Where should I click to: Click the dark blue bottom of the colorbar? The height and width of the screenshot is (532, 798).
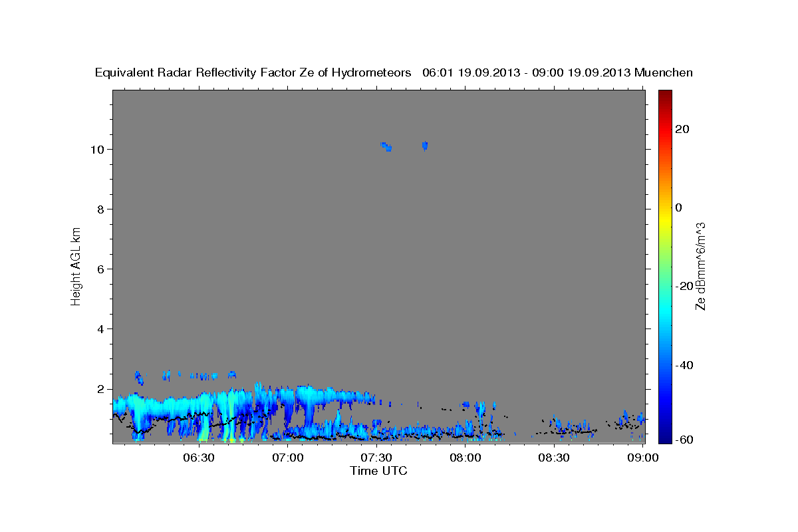(x=665, y=438)
